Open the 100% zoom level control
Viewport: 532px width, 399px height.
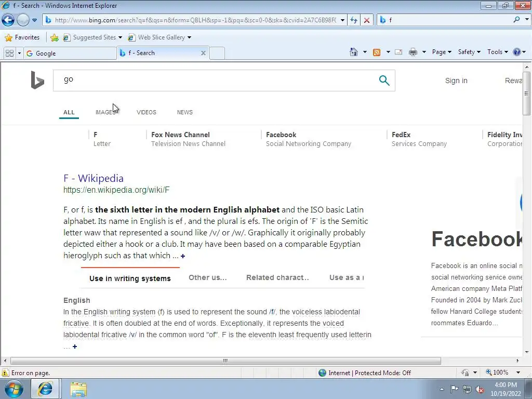pos(503,373)
